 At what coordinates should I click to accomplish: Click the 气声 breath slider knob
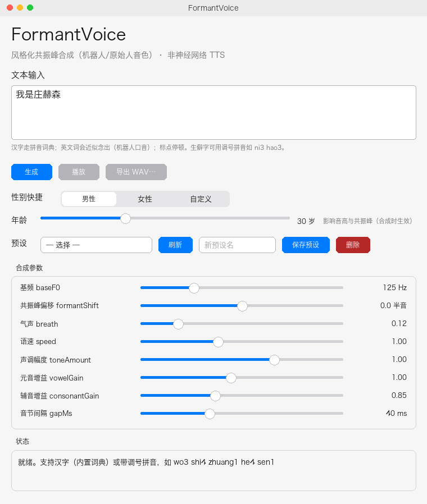(178, 324)
